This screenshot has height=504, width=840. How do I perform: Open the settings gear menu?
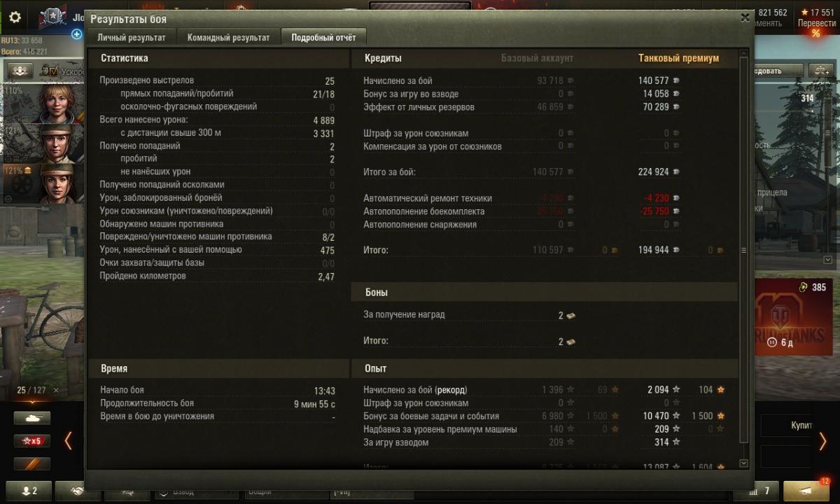(14, 17)
